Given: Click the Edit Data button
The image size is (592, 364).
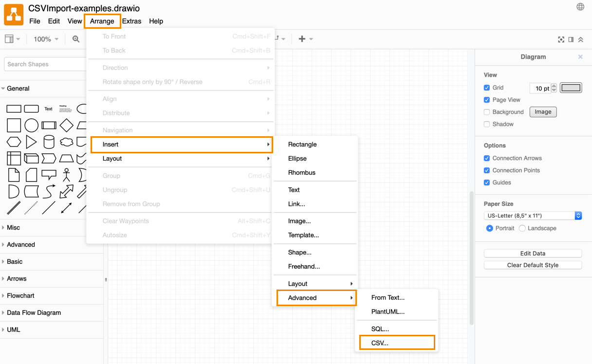Looking at the screenshot, I should 533,254.
